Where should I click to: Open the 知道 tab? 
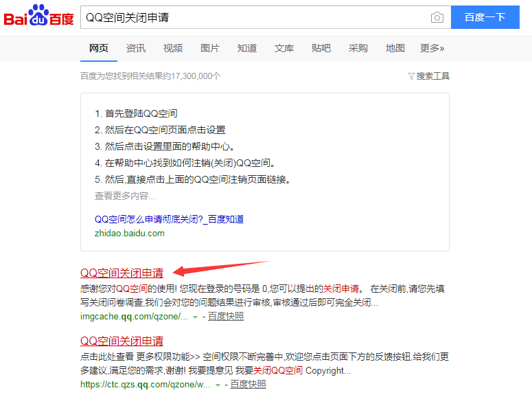pyautogui.click(x=247, y=48)
